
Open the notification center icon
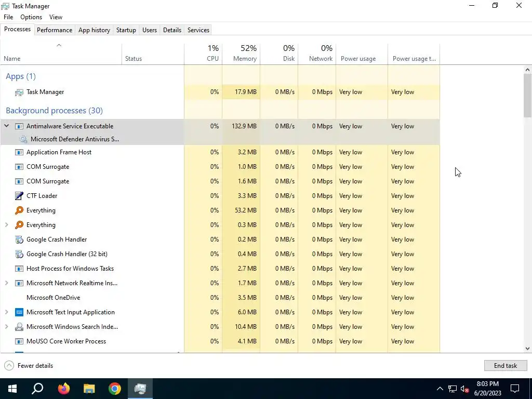tap(515, 389)
